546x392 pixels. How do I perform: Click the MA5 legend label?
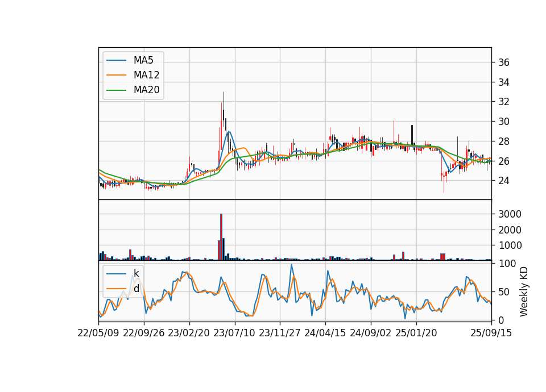pos(143,60)
